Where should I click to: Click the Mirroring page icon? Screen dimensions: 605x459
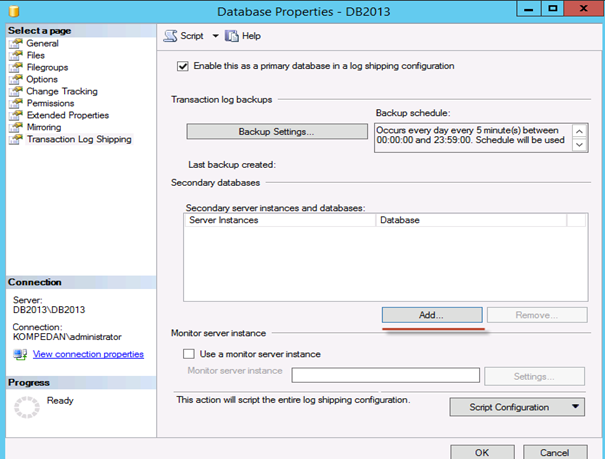point(15,128)
